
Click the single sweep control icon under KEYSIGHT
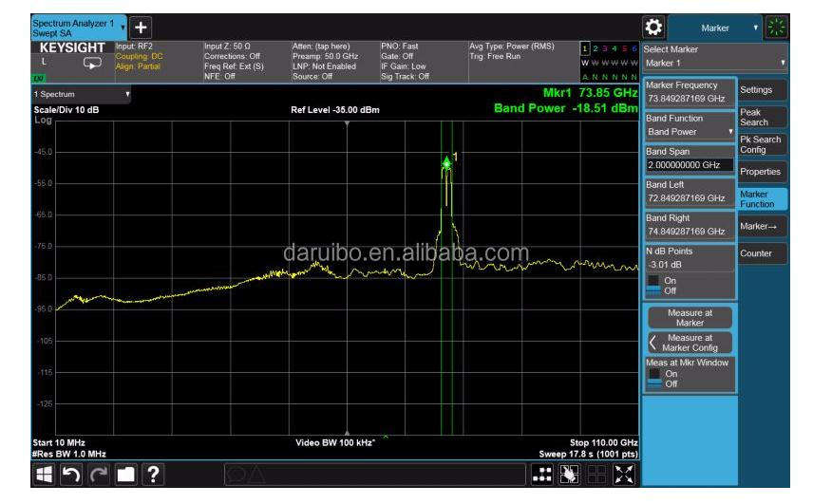[x=92, y=64]
